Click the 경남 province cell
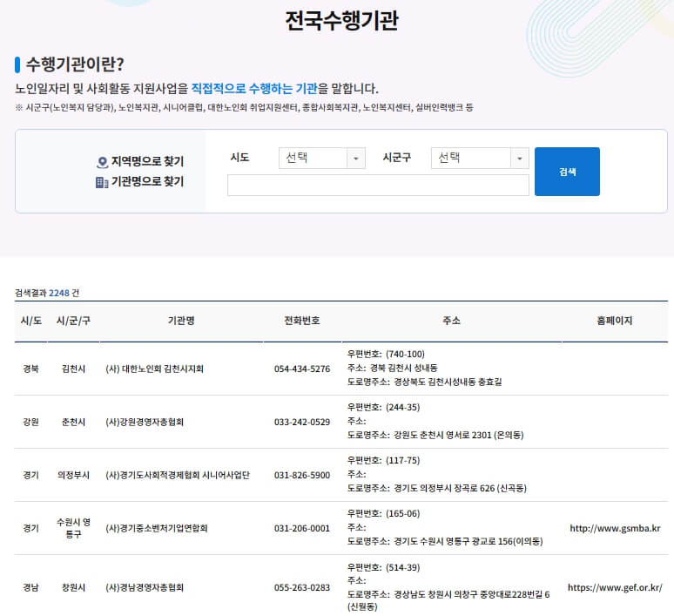The width and height of the screenshot is (674, 616). click(x=31, y=587)
